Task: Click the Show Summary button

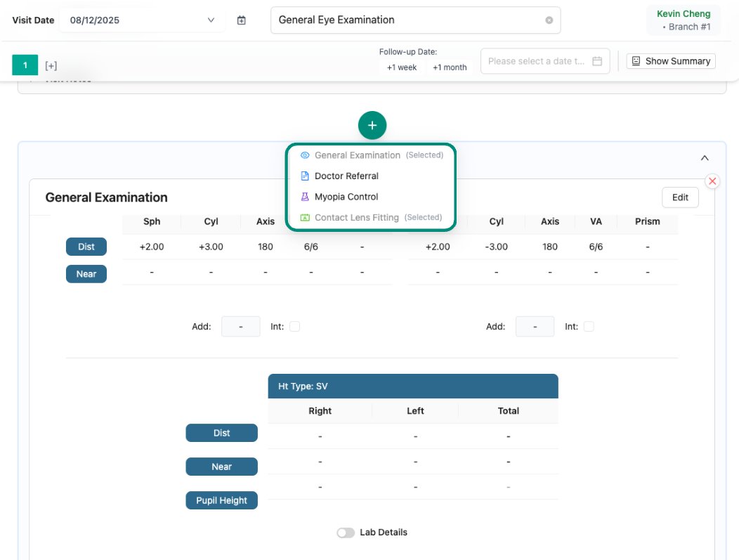Action: (x=671, y=61)
